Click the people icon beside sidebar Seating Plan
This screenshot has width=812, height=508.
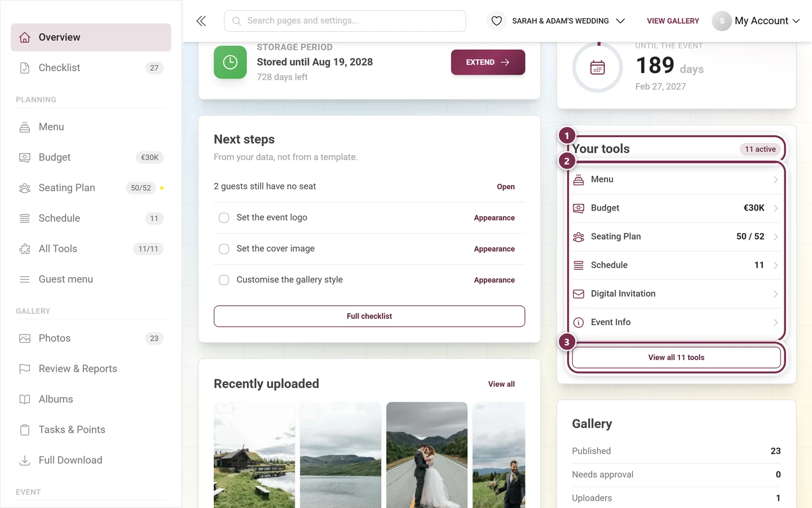25,188
